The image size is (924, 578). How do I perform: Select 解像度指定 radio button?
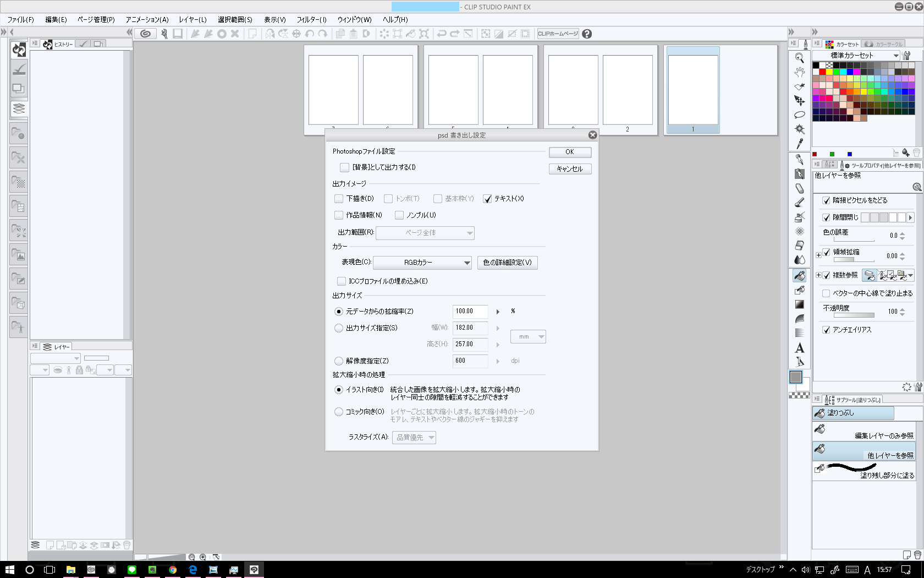[339, 361]
